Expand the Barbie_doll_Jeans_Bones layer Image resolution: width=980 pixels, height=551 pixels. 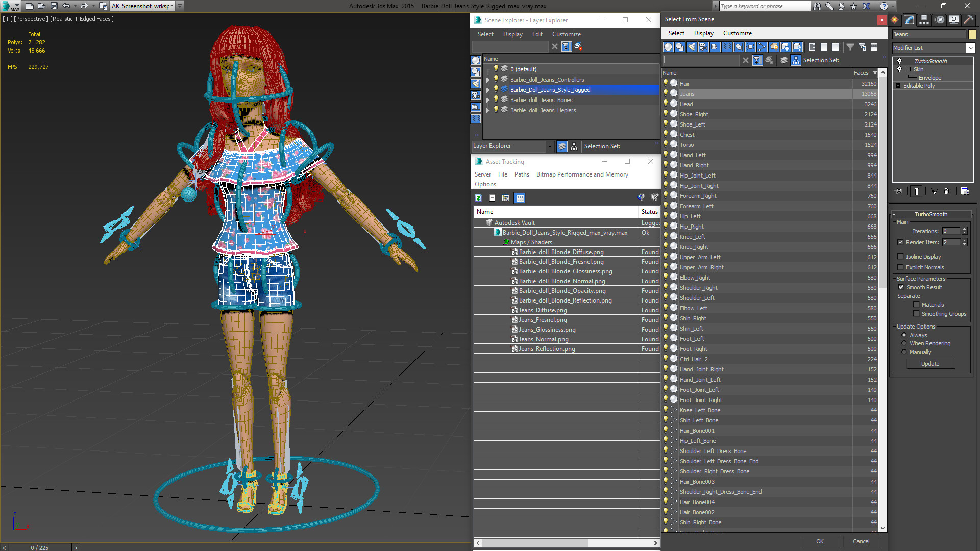[x=488, y=100]
